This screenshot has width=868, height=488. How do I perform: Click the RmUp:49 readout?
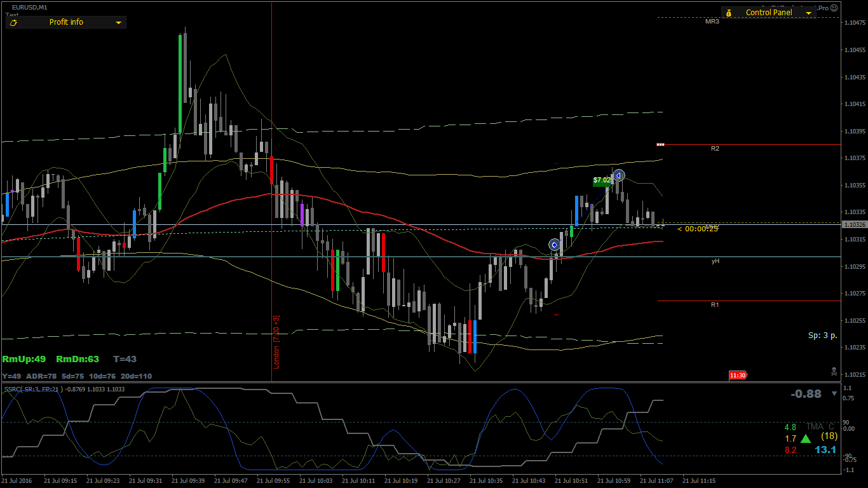24,360
